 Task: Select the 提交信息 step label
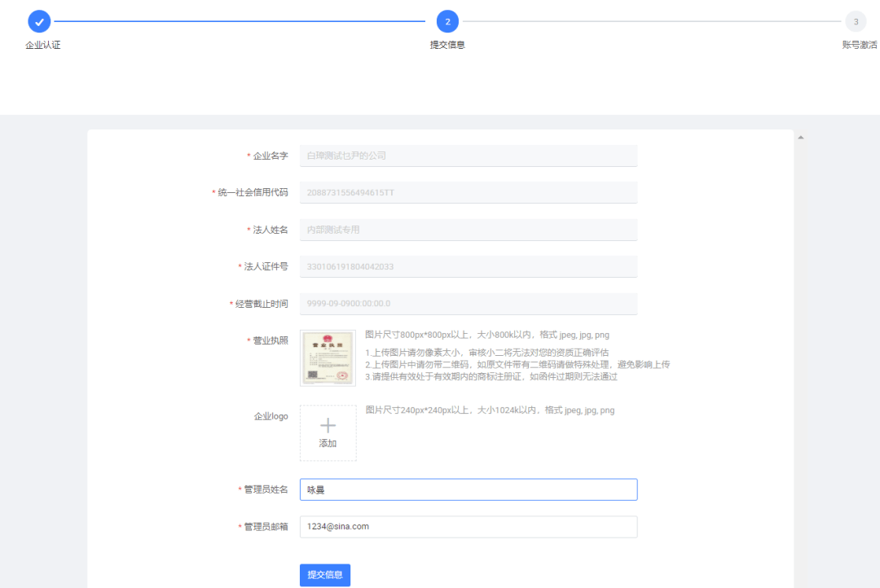pos(447,45)
